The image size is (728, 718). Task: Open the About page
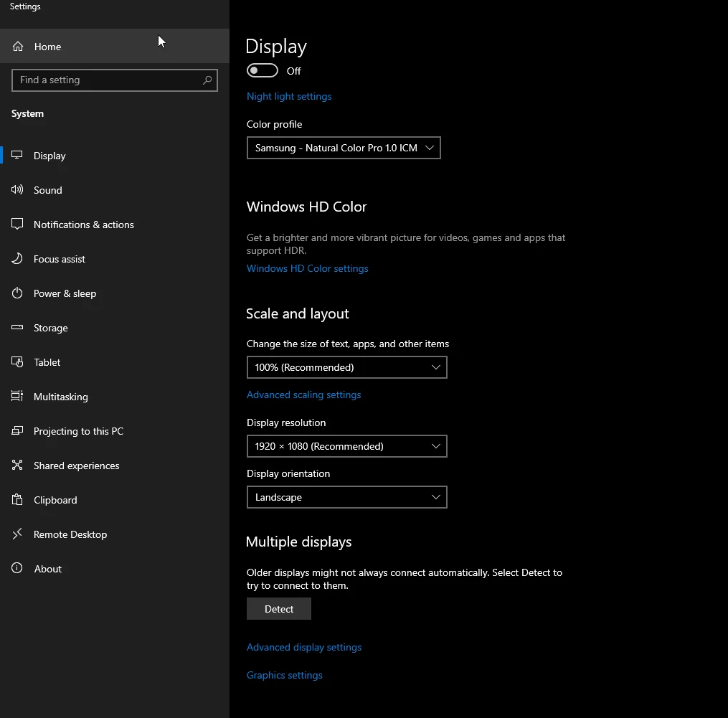tap(115, 569)
